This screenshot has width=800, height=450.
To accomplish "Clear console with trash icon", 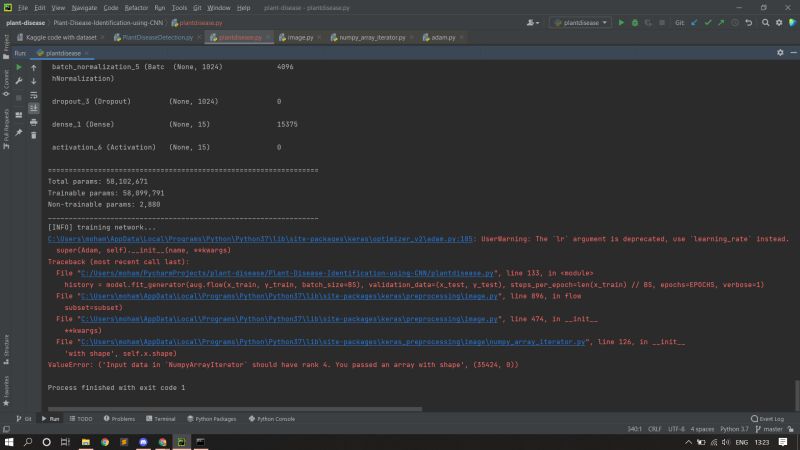I will tap(34, 135).
